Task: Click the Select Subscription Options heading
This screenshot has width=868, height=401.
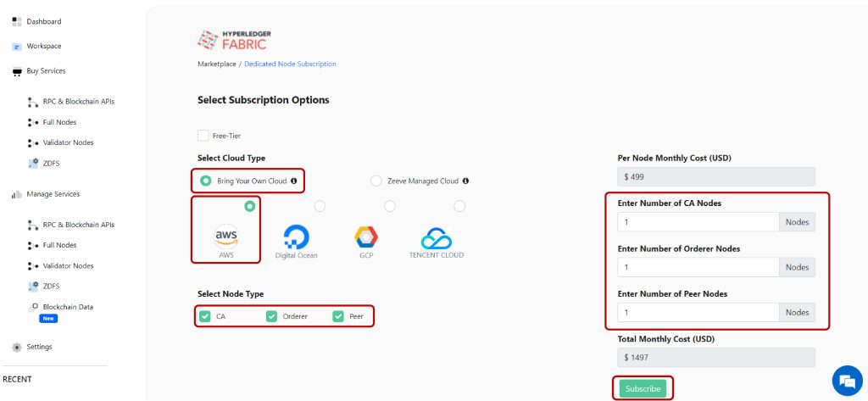Action: click(264, 100)
